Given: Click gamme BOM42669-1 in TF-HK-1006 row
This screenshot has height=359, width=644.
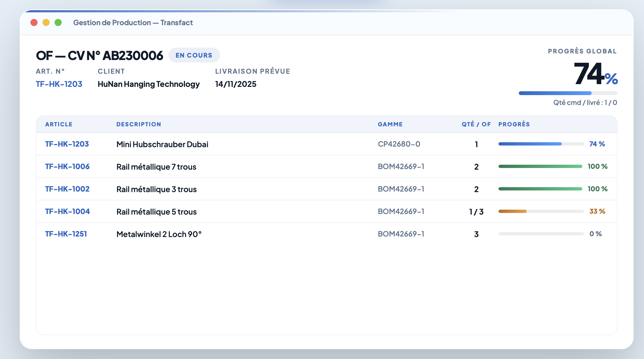Looking at the screenshot, I should point(401,166).
